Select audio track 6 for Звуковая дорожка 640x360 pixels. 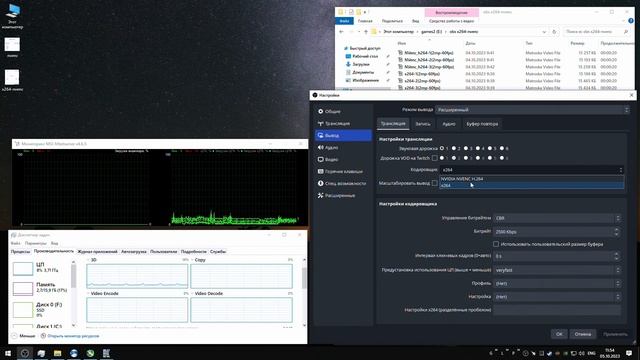[x=502, y=148]
